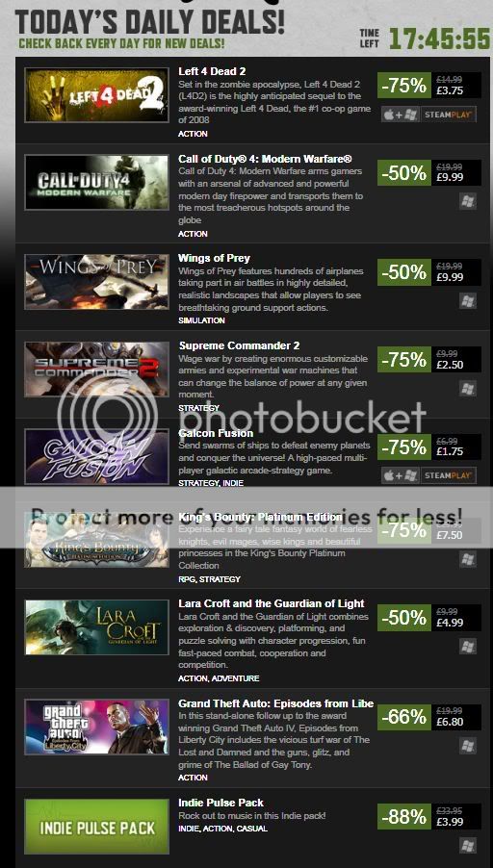Click the SIMULATION genre tag under Wings of Prey
This screenshot has width=493, height=868.
click(x=201, y=320)
